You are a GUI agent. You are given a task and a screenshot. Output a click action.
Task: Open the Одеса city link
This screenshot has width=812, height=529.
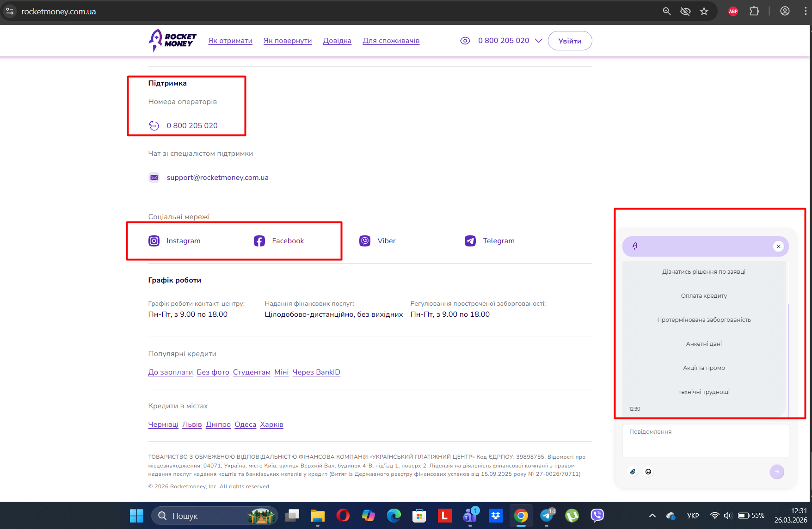click(x=246, y=424)
